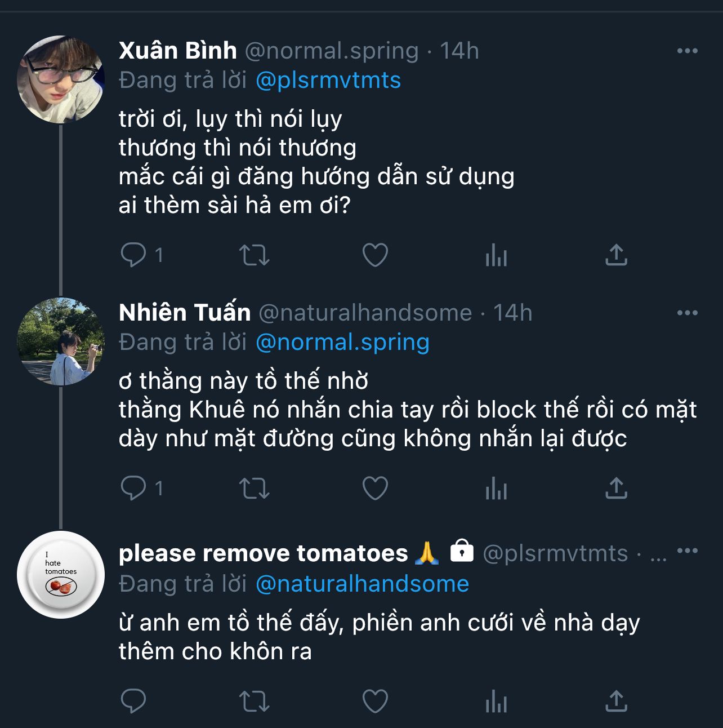Share Xuân Bình's tweet
The image size is (723, 728).
pos(616,255)
